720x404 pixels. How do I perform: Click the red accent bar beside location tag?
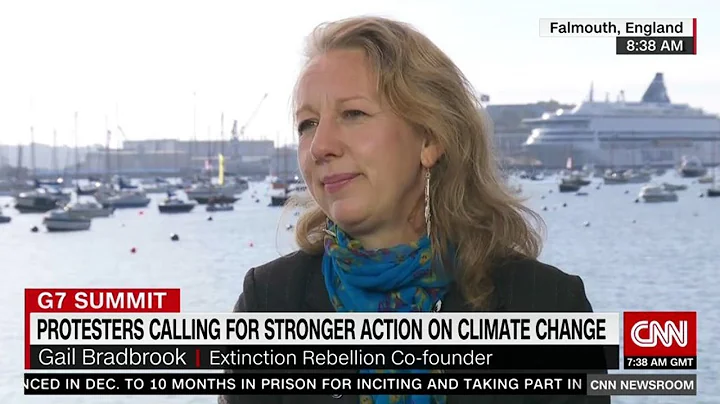pyautogui.click(x=694, y=36)
